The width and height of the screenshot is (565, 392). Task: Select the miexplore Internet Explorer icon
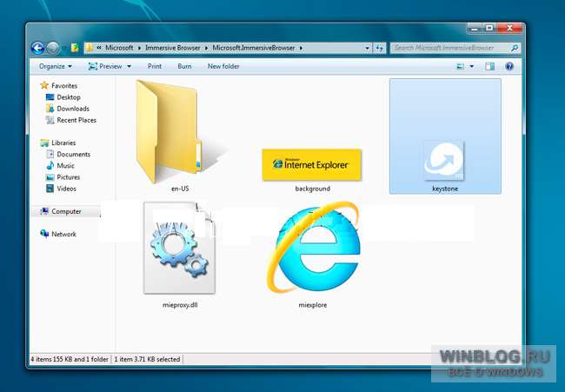click(313, 249)
